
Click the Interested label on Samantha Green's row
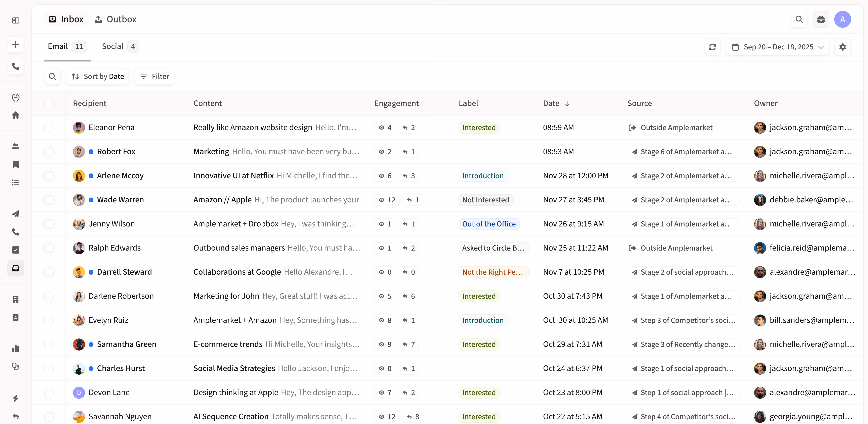(x=479, y=344)
